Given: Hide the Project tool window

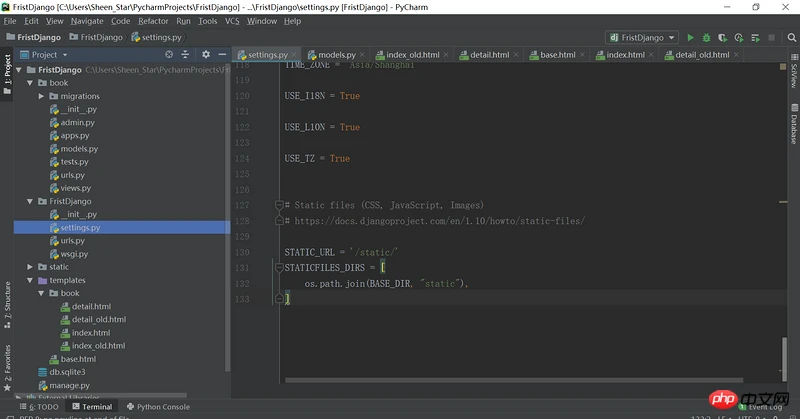Looking at the screenshot, I should 222,54.
